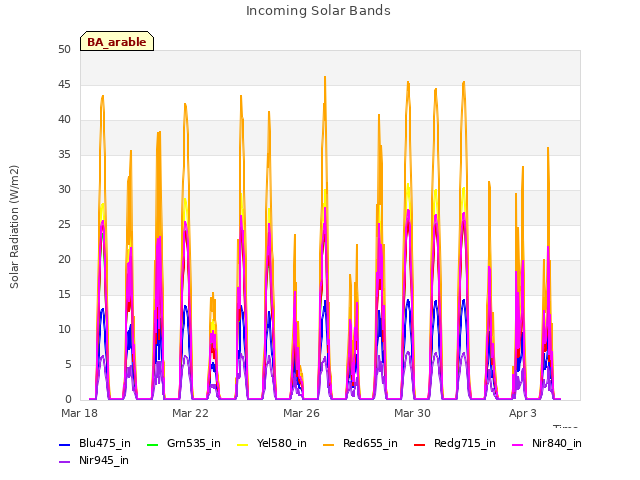Image resolution: width=640 pixels, height=480 pixels.
Task: Click the 45 y-axis tick label
Action: 64,85
